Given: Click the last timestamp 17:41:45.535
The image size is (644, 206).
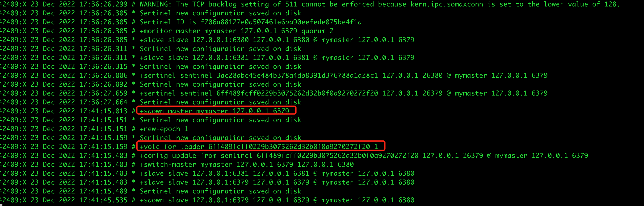Looking at the screenshot, I should tap(103, 200).
